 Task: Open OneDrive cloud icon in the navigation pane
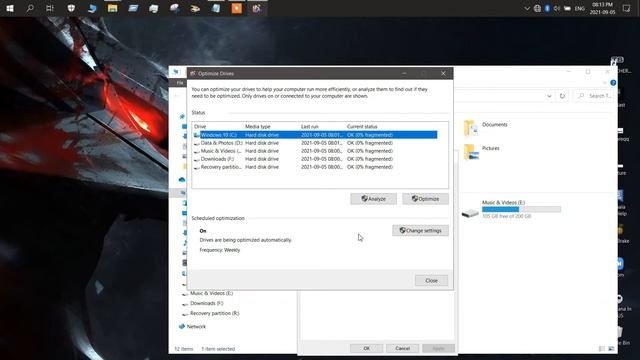(x=182, y=179)
